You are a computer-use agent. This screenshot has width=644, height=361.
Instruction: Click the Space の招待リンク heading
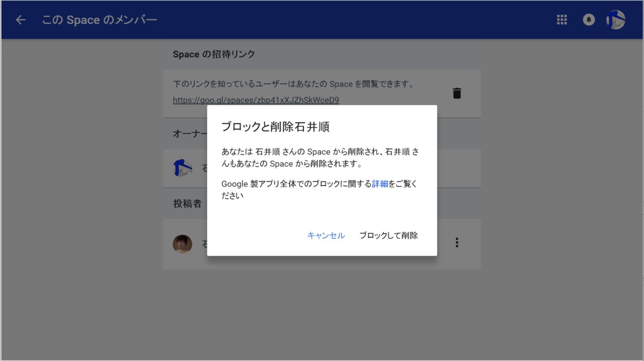click(214, 54)
